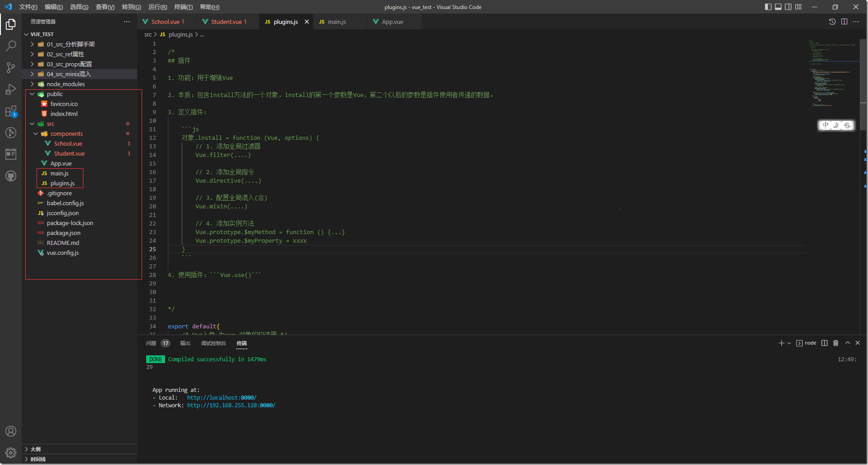Close the terminal panel
The width and height of the screenshot is (868, 465).
858,343
